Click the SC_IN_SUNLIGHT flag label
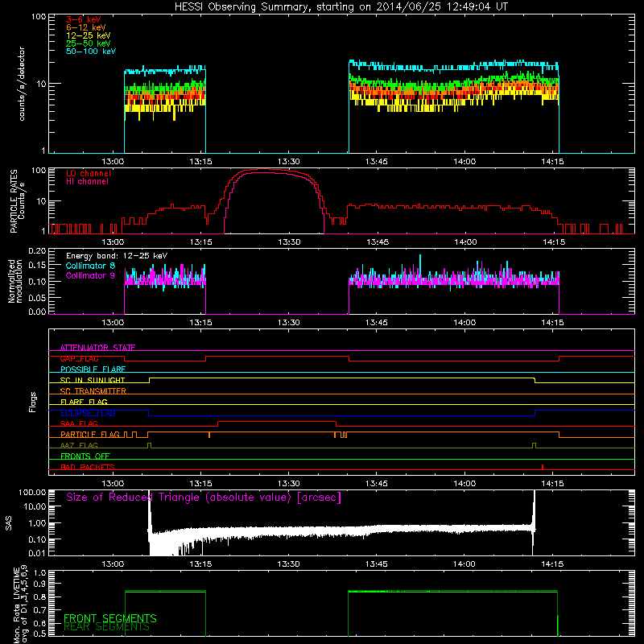Image resolution: width=644 pixels, height=644 pixels. click(93, 380)
